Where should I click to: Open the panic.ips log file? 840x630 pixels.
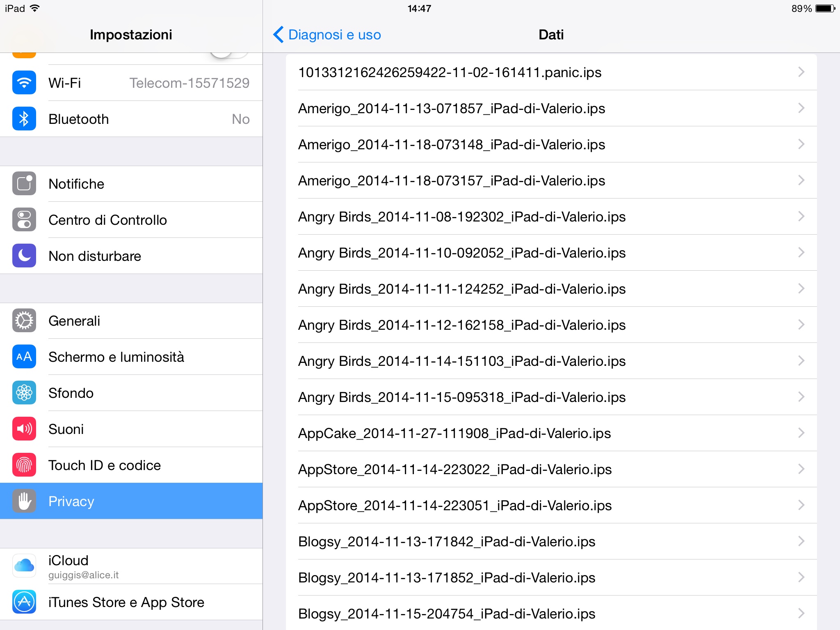[551, 72]
